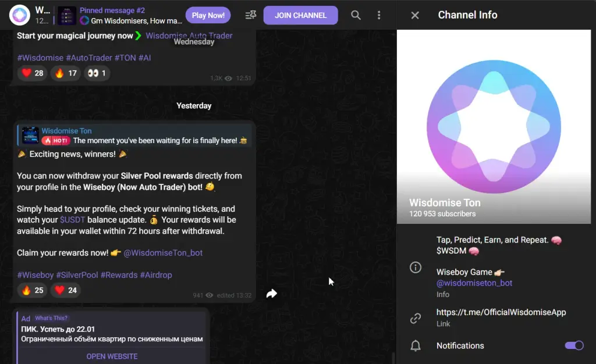596x364 pixels.
Task: Click the #Wiseboy hashtag
Action: (36, 275)
